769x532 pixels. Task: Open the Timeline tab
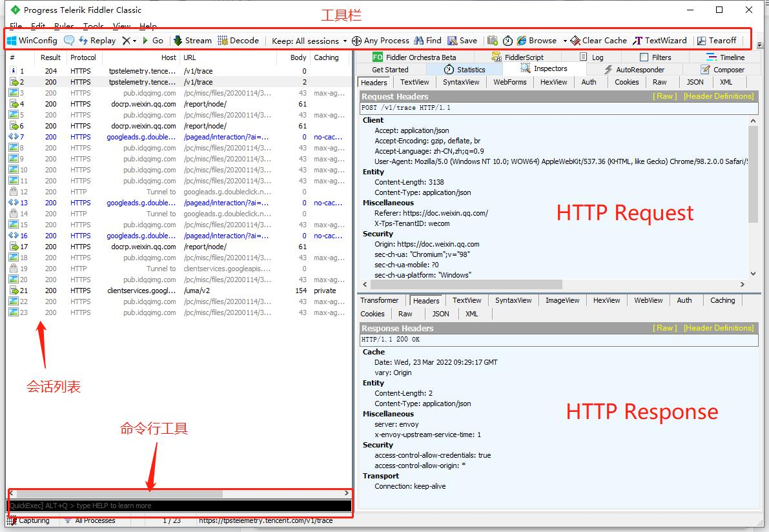click(725, 57)
